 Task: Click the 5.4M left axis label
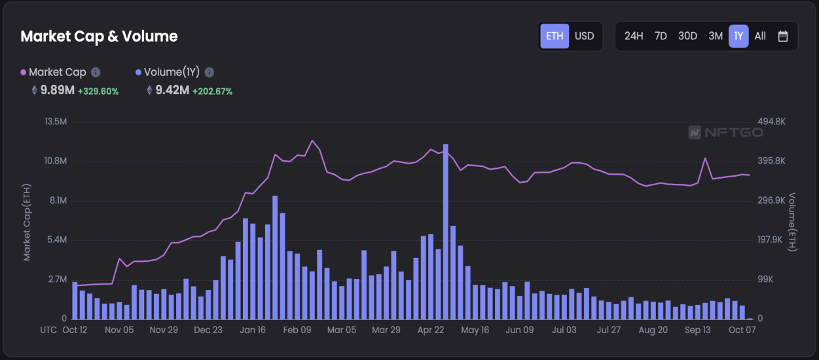57,240
